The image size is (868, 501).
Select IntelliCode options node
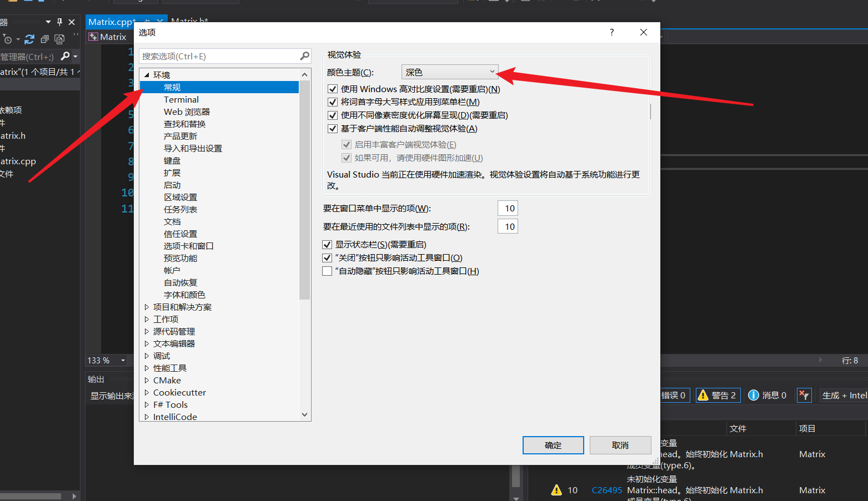coord(175,417)
